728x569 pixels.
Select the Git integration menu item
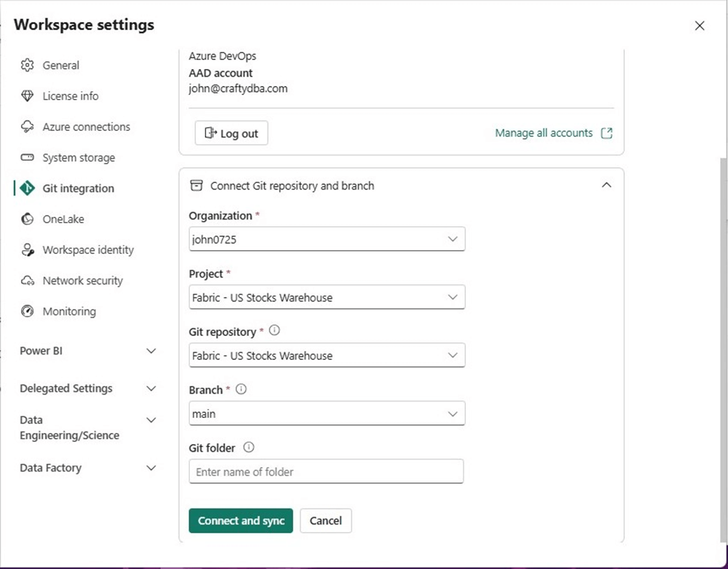click(78, 188)
